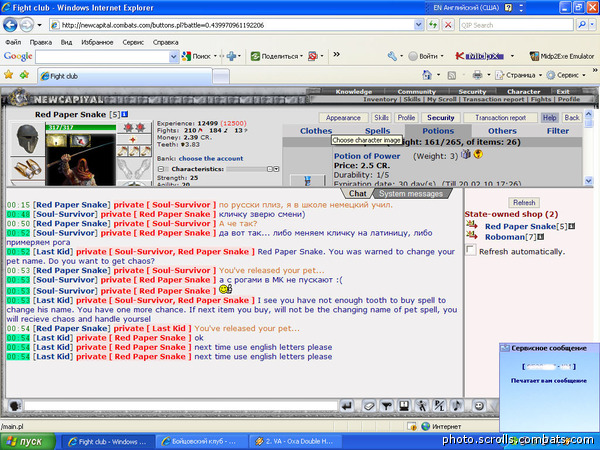Image resolution: width=600 pixels, height=450 pixels.
Task: Open the Файл menu
Action: tap(13, 42)
